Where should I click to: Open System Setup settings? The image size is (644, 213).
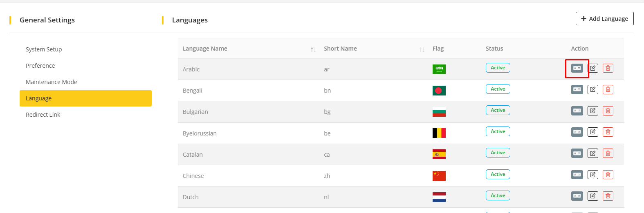point(44,49)
